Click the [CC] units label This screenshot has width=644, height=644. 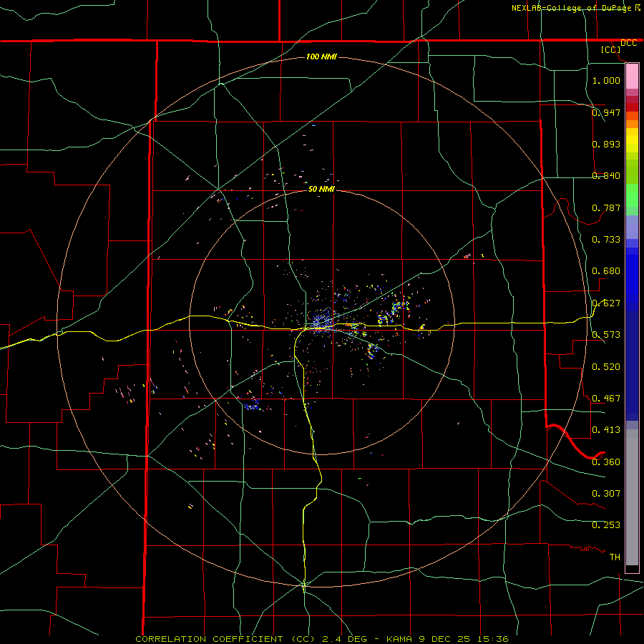(611, 49)
